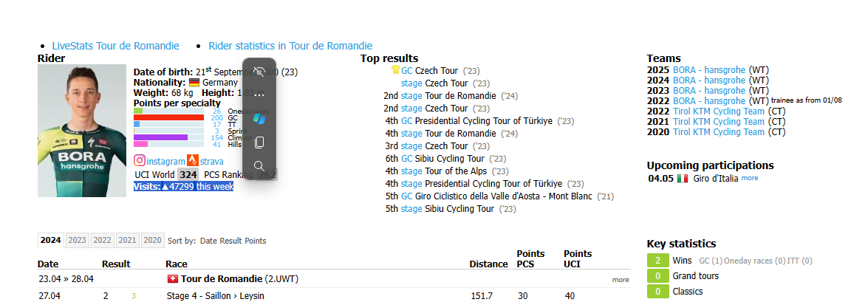Select the 2021 results tab
This screenshot has height=302, width=868.
click(x=127, y=241)
